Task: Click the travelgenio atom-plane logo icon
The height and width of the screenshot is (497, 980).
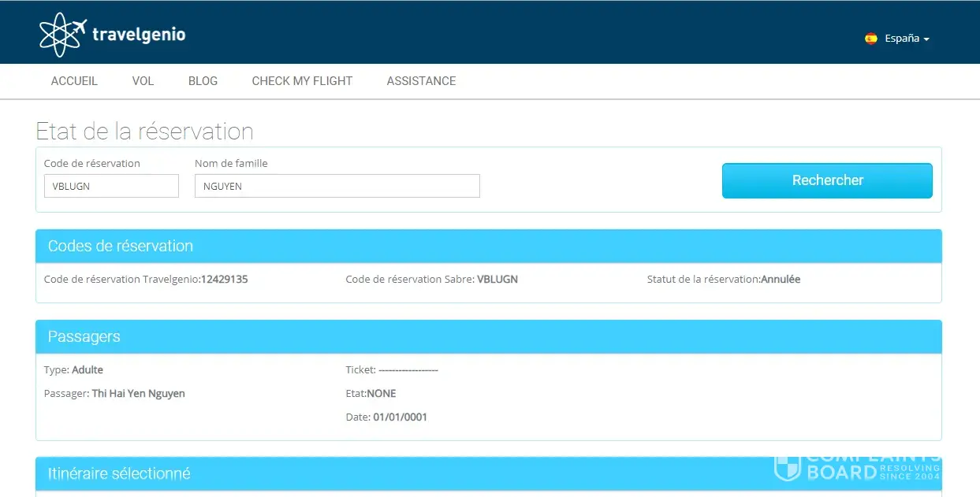Action: (62, 35)
